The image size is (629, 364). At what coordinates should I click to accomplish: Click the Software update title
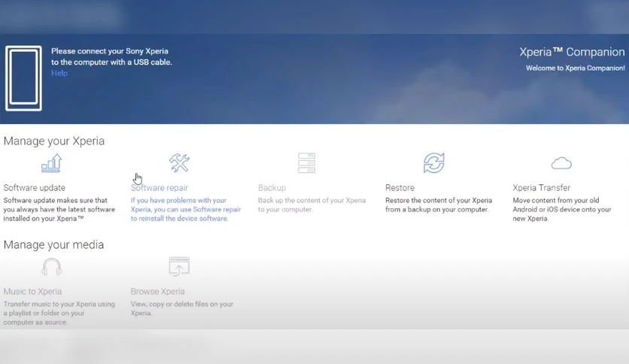coord(34,187)
